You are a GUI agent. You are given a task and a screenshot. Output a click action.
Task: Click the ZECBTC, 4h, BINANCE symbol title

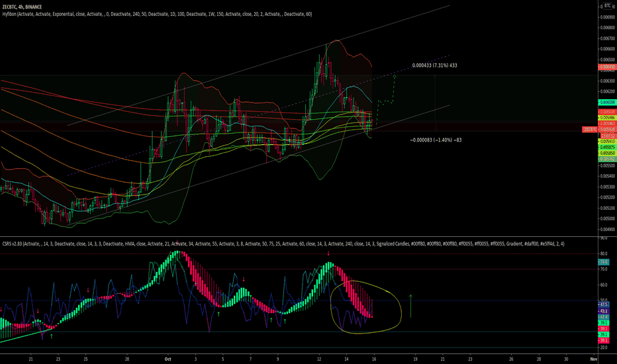pos(22,7)
